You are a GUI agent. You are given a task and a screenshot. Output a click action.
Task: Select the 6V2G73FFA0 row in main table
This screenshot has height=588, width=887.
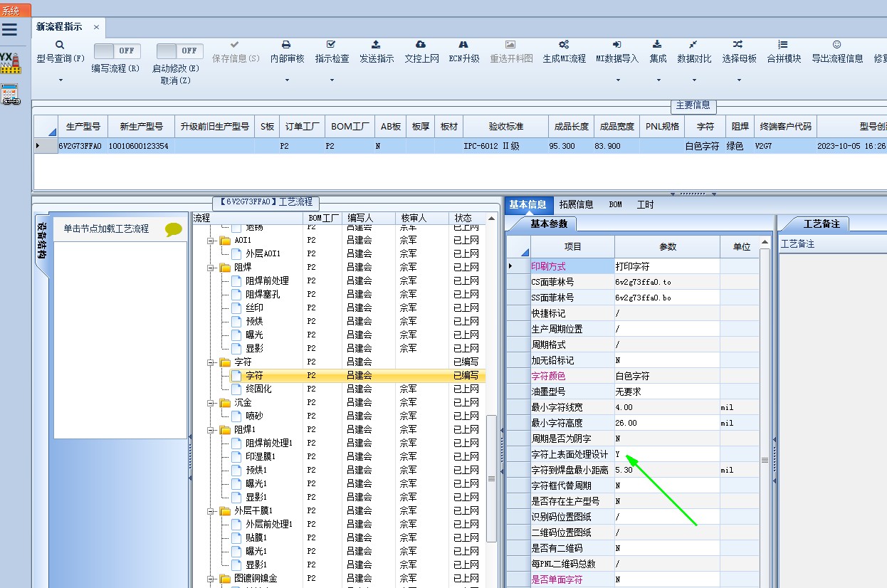click(460, 146)
